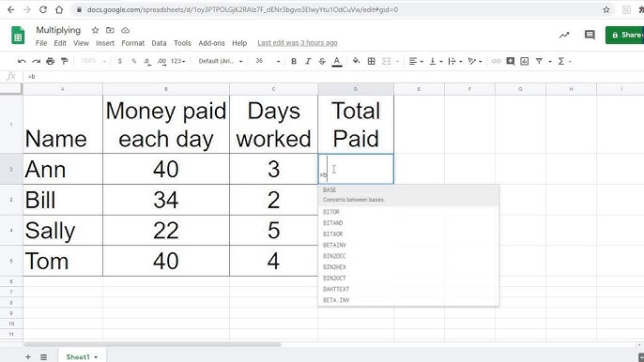The height and width of the screenshot is (362, 644).
Task: Open the File menu
Action: pos(41,43)
